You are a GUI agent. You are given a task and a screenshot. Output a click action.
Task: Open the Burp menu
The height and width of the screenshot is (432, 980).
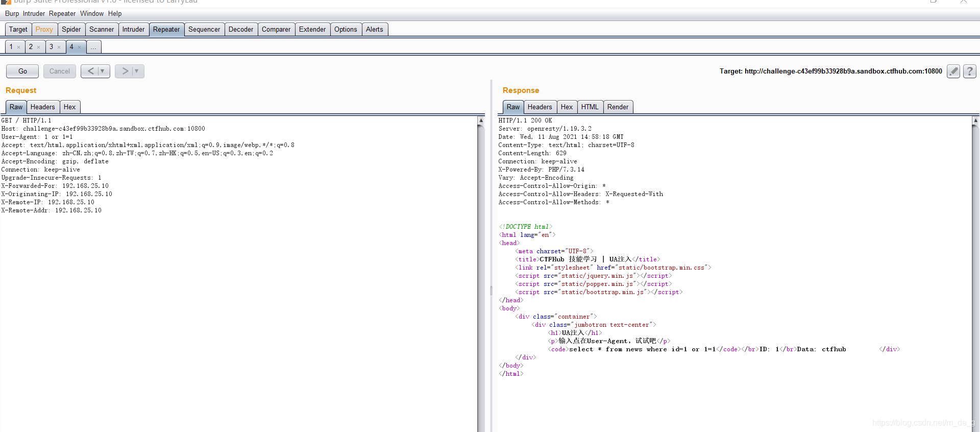click(x=12, y=14)
